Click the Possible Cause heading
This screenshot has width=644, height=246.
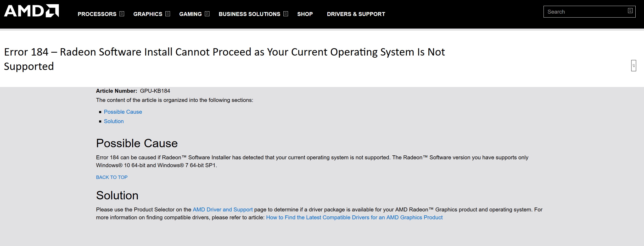137,143
